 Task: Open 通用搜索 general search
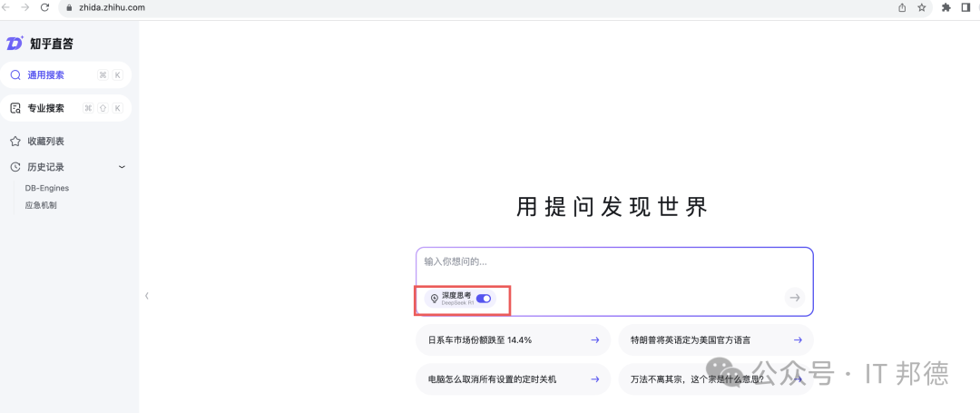click(x=65, y=75)
